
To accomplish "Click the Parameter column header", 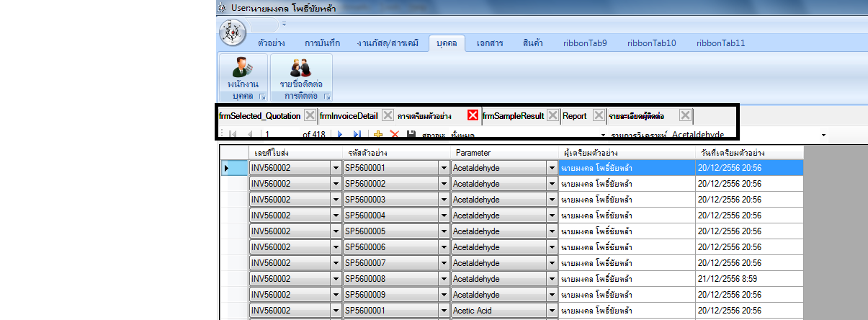I will (x=504, y=153).
